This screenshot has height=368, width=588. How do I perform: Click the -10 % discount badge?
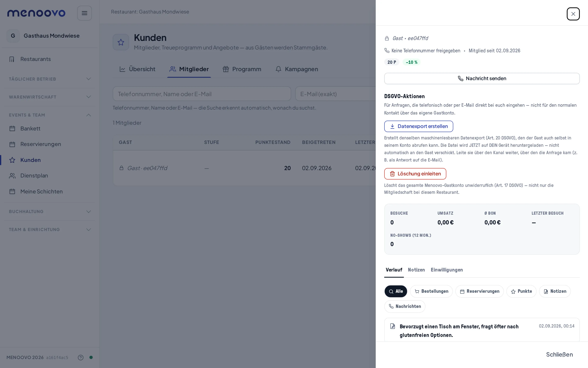pyautogui.click(x=411, y=62)
